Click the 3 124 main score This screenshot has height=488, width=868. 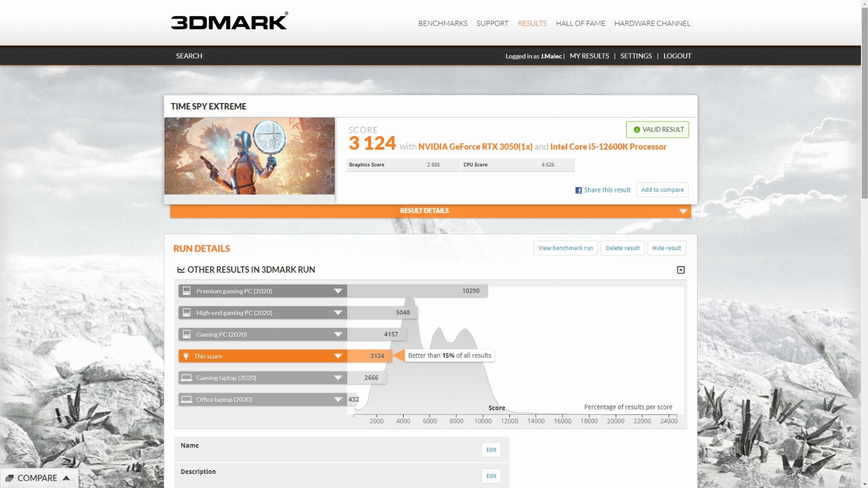pyautogui.click(x=372, y=144)
